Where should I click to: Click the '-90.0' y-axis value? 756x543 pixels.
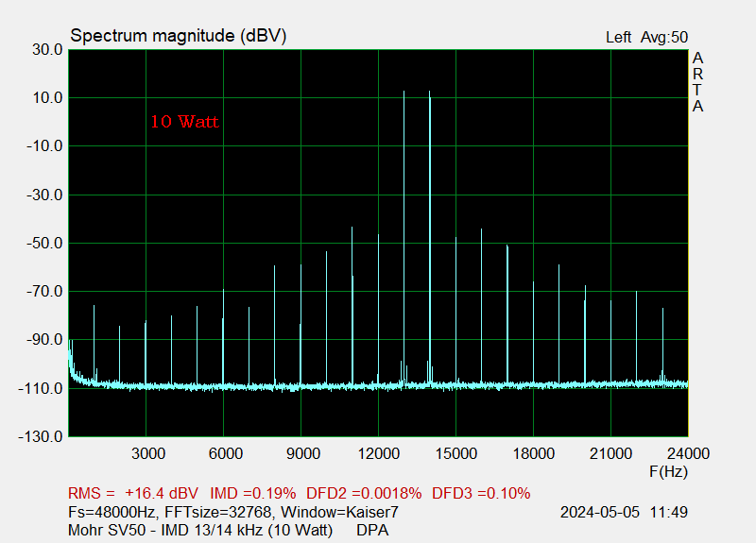(44, 340)
